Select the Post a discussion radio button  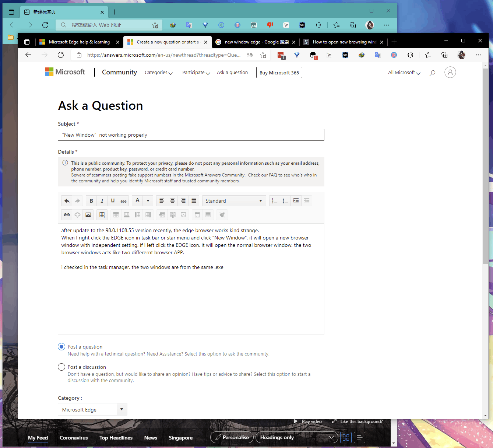click(x=61, y=367)
